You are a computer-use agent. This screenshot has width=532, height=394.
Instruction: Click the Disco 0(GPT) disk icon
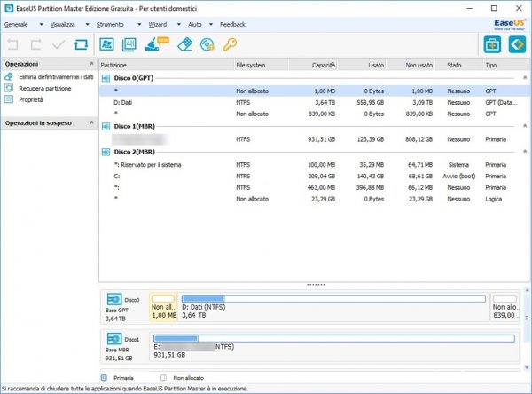[106, 78]
